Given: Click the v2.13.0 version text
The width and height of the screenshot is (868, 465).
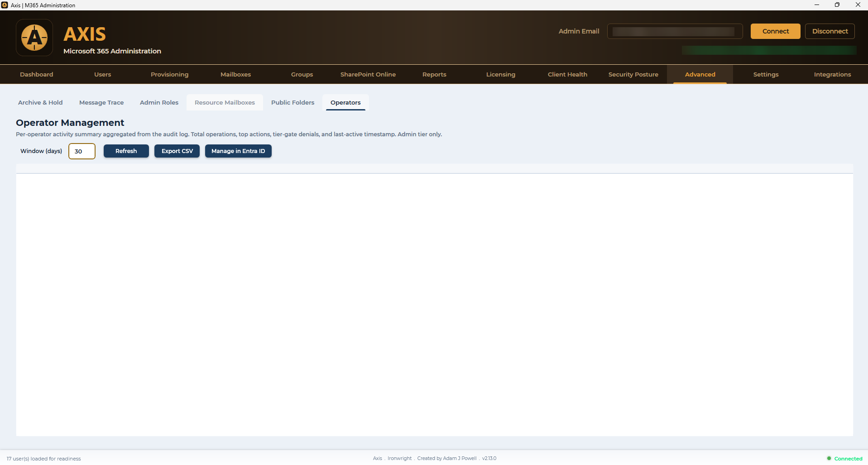Looking at the screenshot, I should click(x=489, y=458).
